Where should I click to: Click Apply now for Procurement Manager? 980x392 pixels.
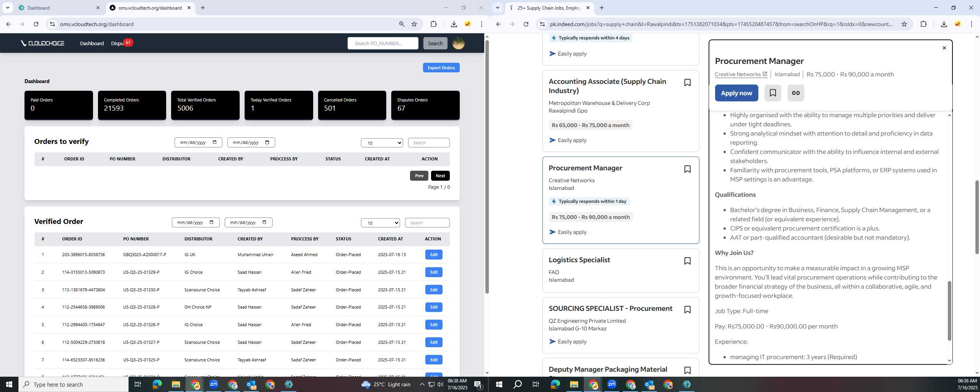tap(736, 93)
